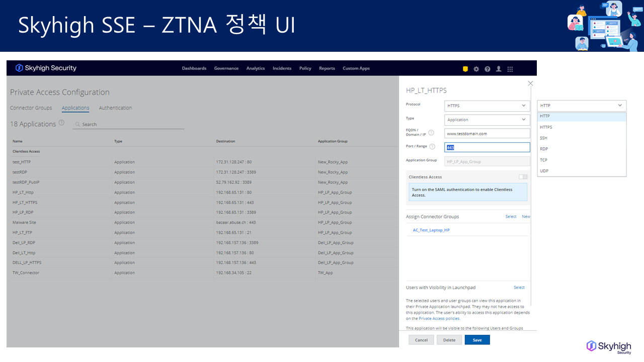Image resolution: width=644 pixels, height=362 pixels.
Task: Click the help icon beside Port / Range
Action: coord(432,146)
